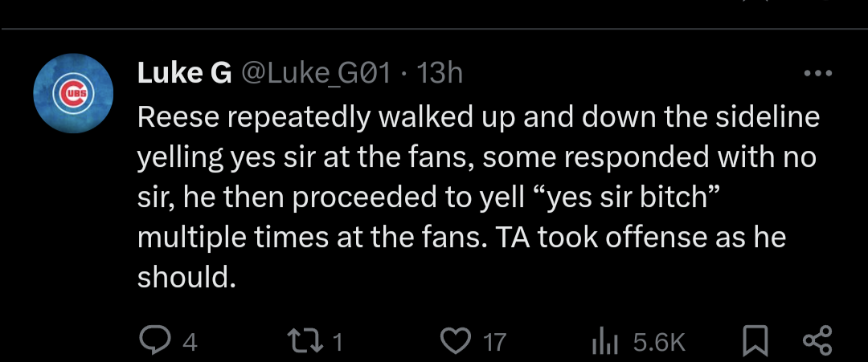Click the like count number 17
The height and width of the screenshot is (362, 868).
coord(494,343)
